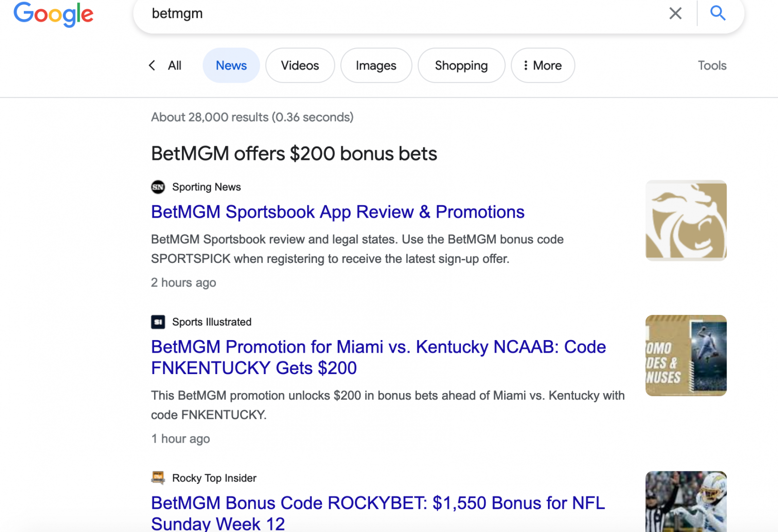Image resolution: width=778 pixels, height=532 pixels.
Task: Expand the More filters menu
Action: click(543, 66)
